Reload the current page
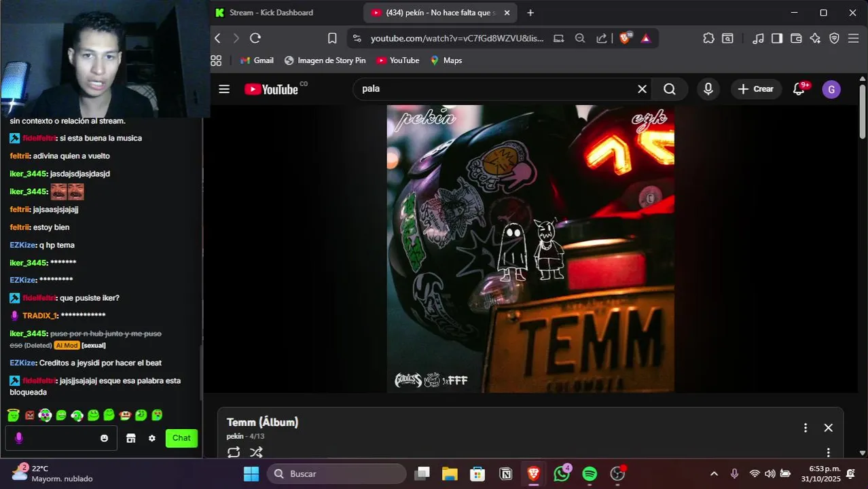 pyautogui.click(x=255, y=38)
